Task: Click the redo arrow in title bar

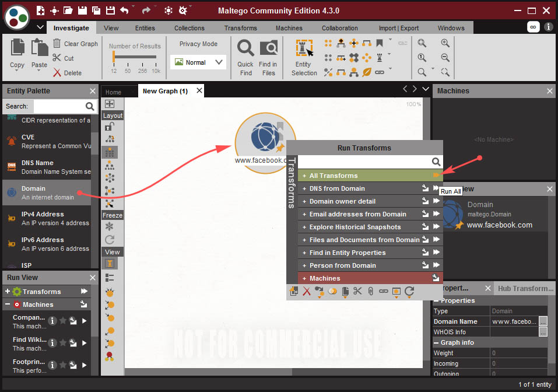Action: click(x=146, y=10)
